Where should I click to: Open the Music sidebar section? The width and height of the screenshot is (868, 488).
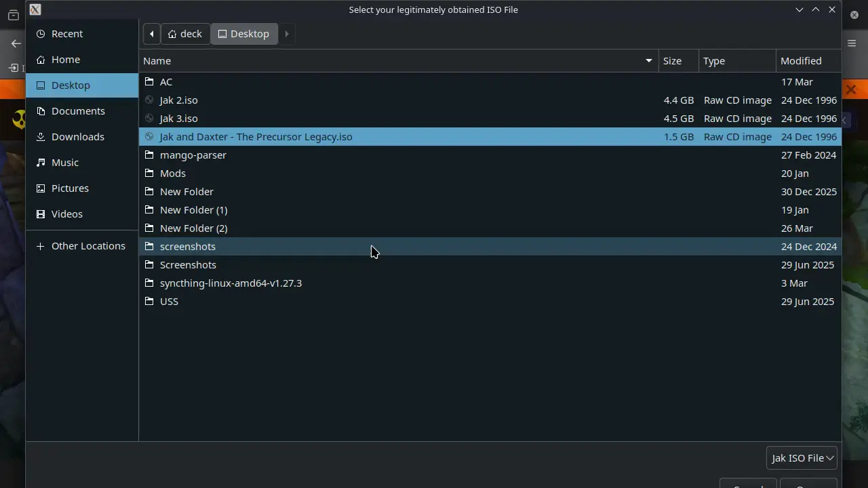click(64, 162)
